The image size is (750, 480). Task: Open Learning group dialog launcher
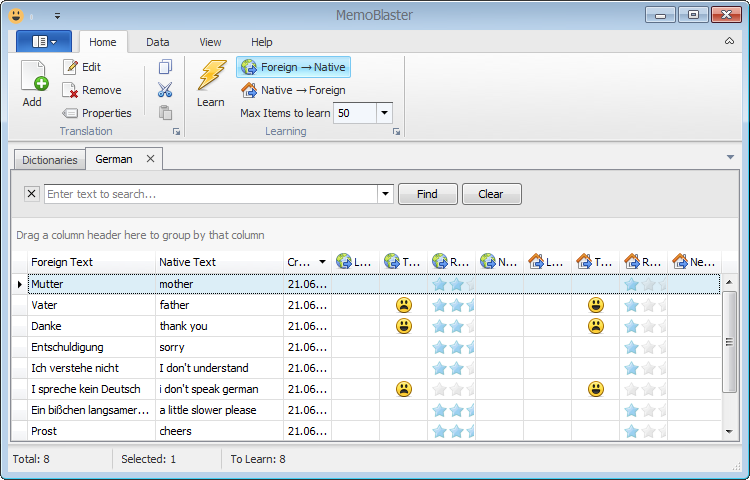click(x=396, y=131)
